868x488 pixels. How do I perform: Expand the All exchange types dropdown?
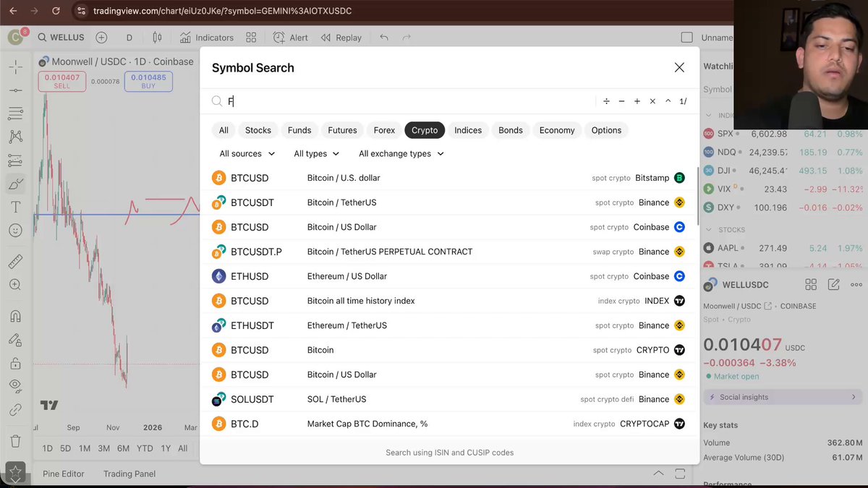[401, 153]
